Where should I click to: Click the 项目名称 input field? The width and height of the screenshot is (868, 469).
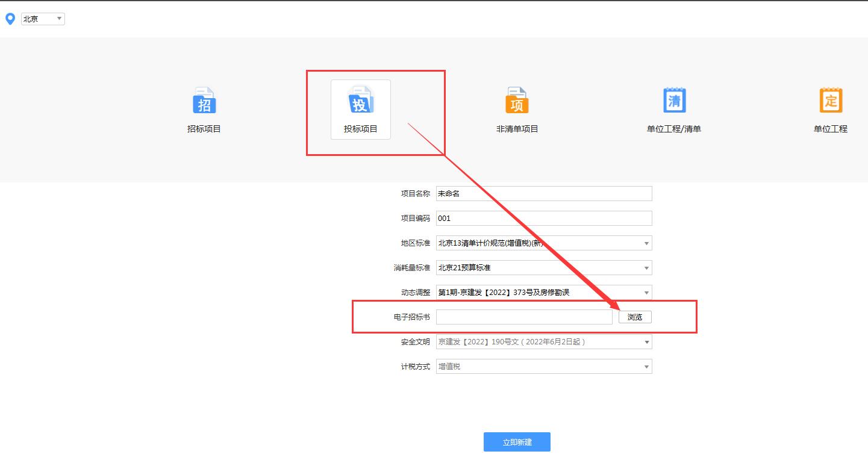[x=544, y=194]
